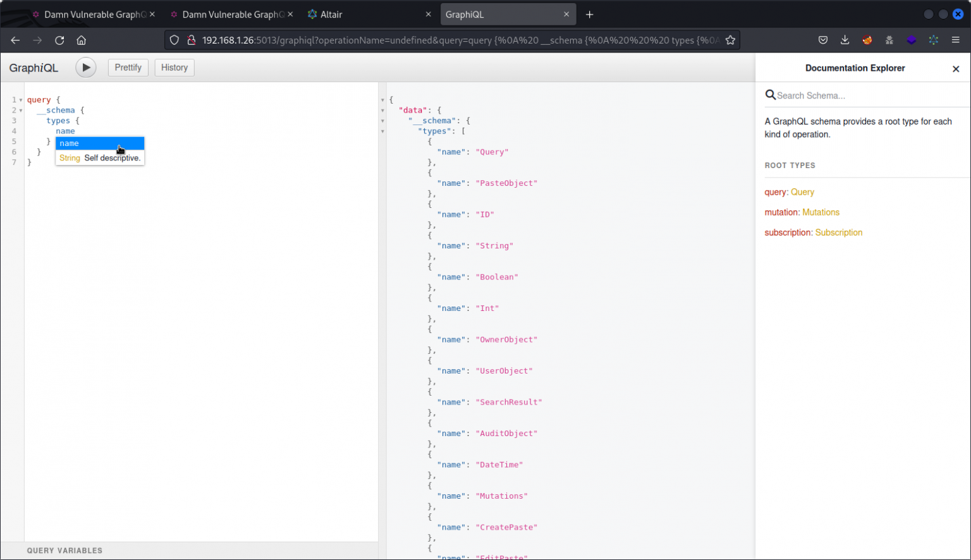Close the Documentation Explorer panel
Viewport: 971px width, 560px height.
coord(956,69)
